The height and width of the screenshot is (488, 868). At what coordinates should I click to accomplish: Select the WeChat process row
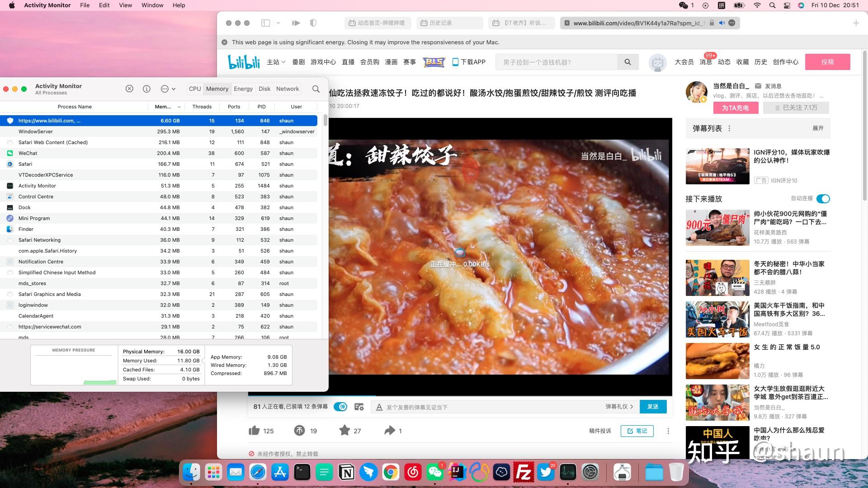tap(159, 153)
